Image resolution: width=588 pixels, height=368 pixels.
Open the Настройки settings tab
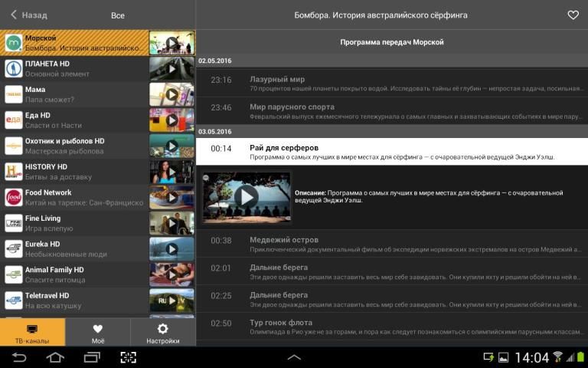[x=162, y=333]
